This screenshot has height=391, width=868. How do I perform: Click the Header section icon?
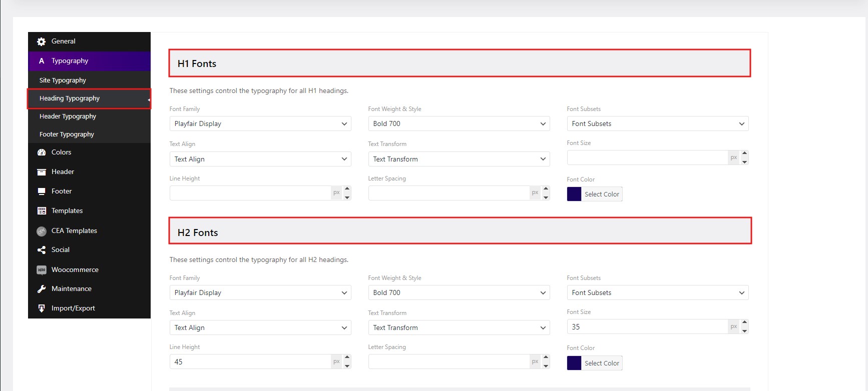[42, 172]
